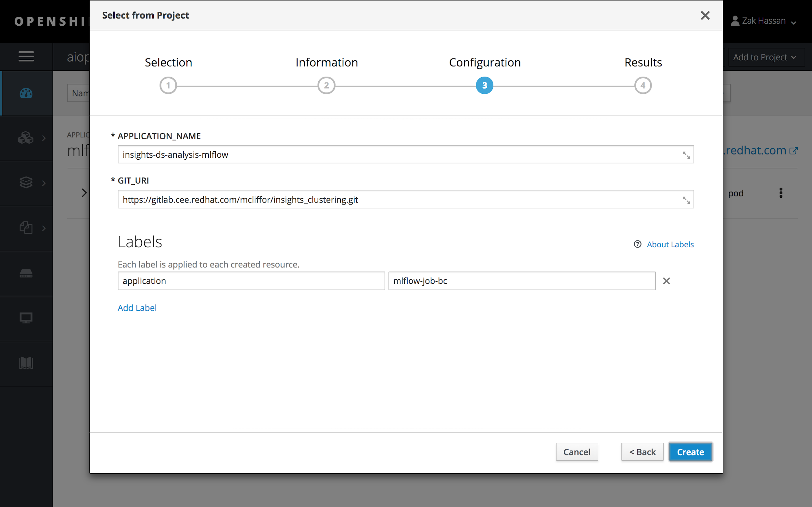812x507 pixels.
Task: Open the Builds layers icon in sidebar
Action: (x=26, y=183)
